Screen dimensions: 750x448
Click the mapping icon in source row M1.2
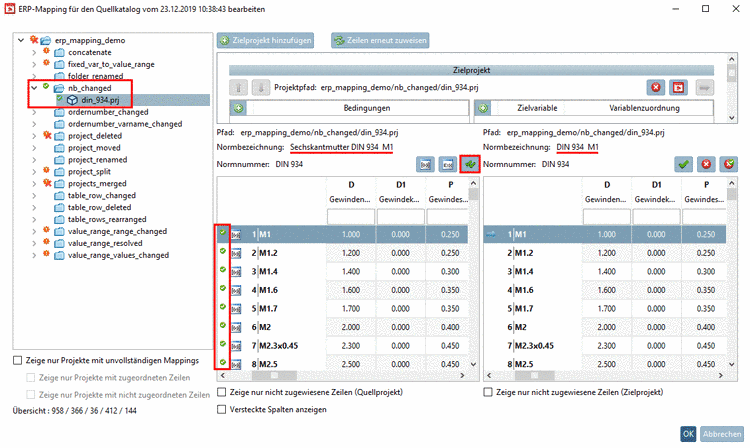(x=236, y=253)
